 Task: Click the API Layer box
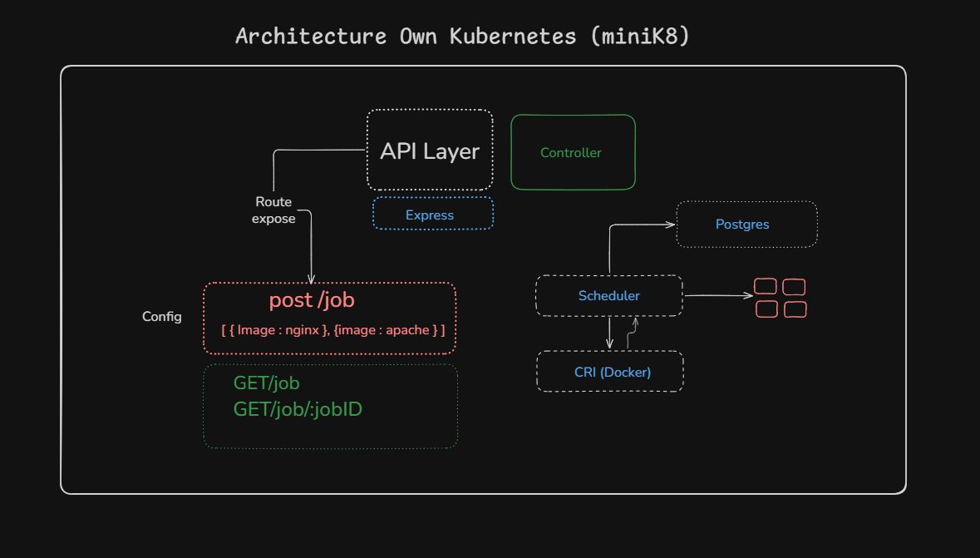430,151
